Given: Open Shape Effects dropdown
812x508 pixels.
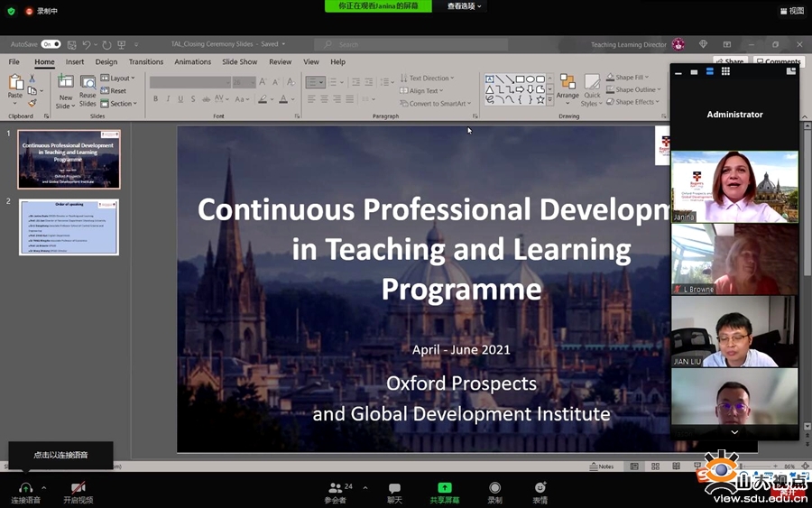Looking at the screenshot, I should click(632, 102).
